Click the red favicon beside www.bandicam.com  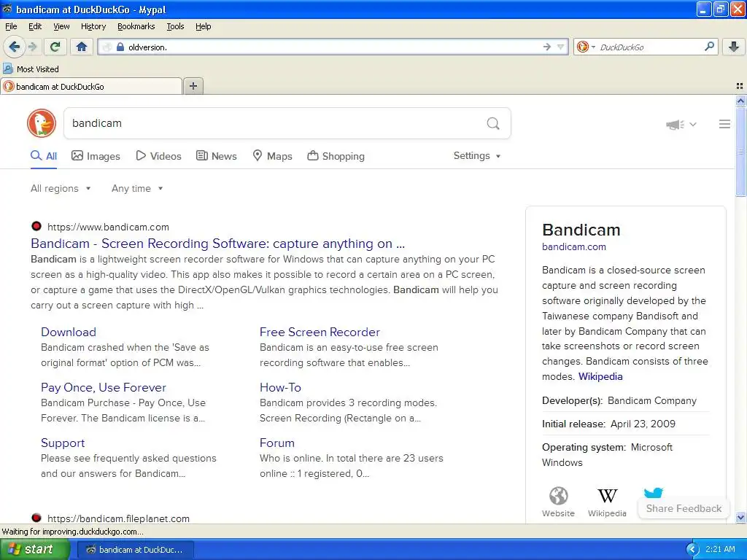pyautogui.click(x=36, y=226)
